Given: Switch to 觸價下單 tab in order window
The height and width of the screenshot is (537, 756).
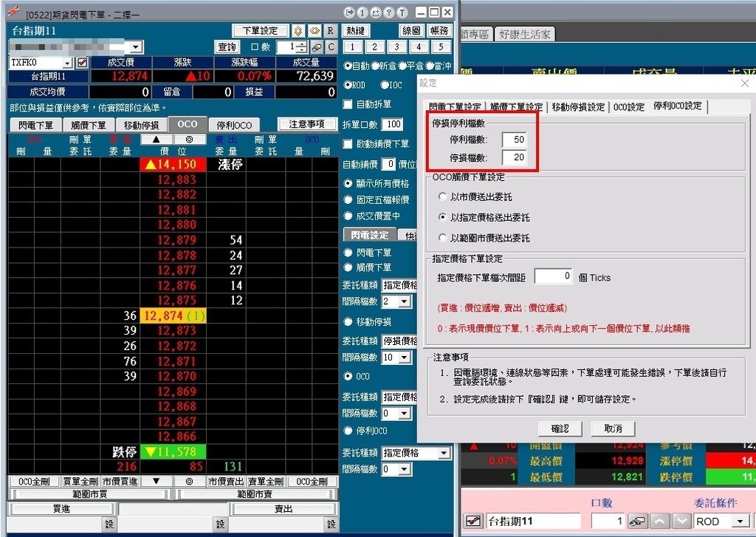Looking at the screenshot, I should point(89,125).
